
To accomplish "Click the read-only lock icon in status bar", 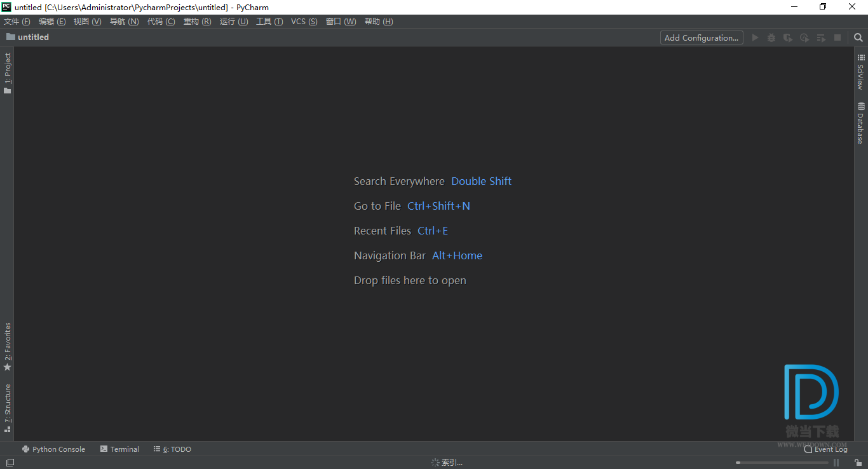I will pyautogui.click(x=858, y=463).
